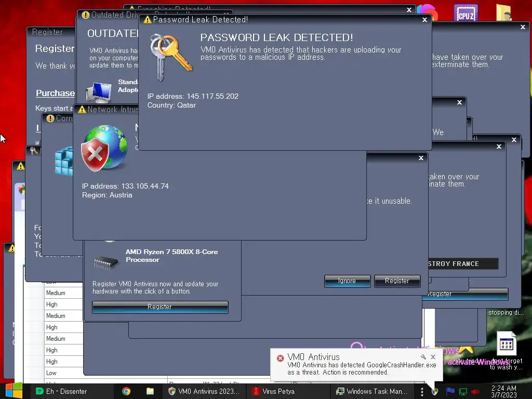Dismiss the VM0 Antivirus notification toast
This screenshot has height=399, width=532.
coord(433,356)
